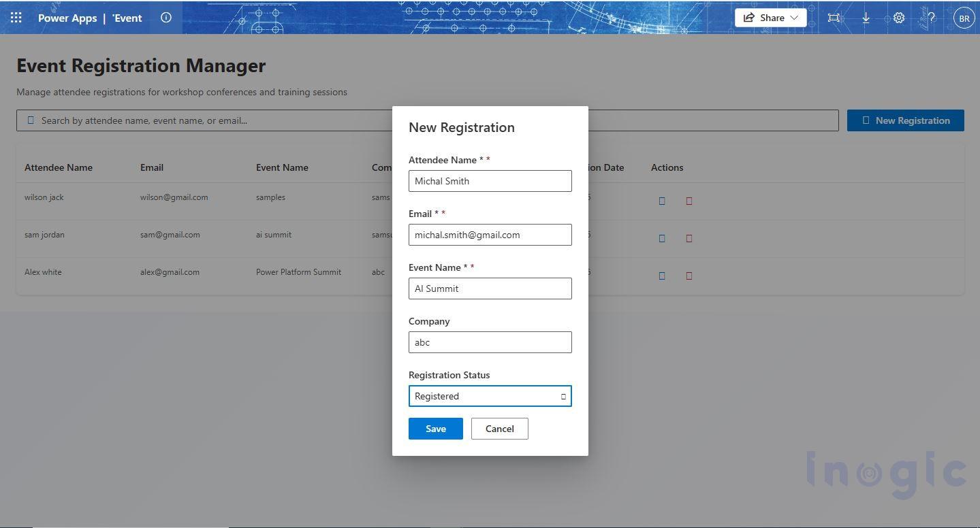Focus the Attendee Name field

click(x=490, y=181)
